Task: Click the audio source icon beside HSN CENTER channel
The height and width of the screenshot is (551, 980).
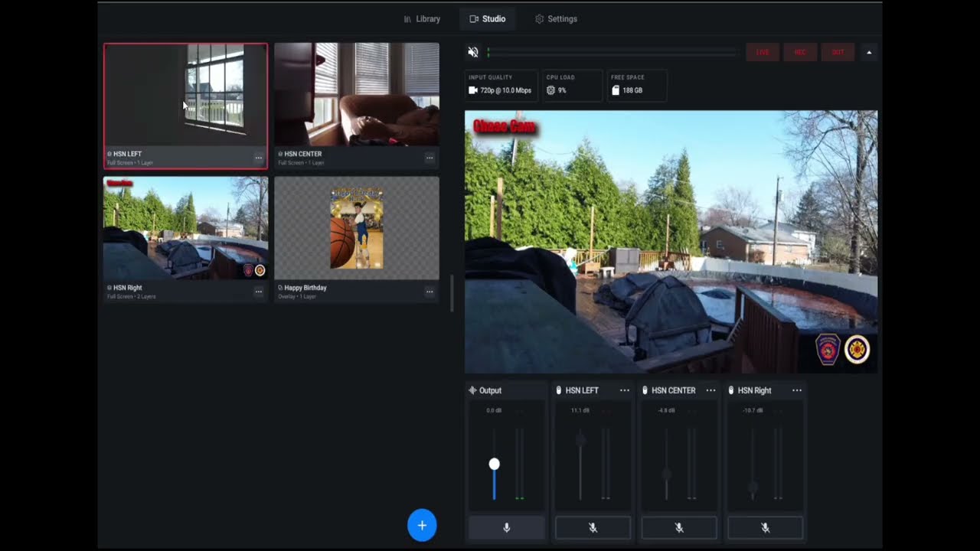Action: 645,390
